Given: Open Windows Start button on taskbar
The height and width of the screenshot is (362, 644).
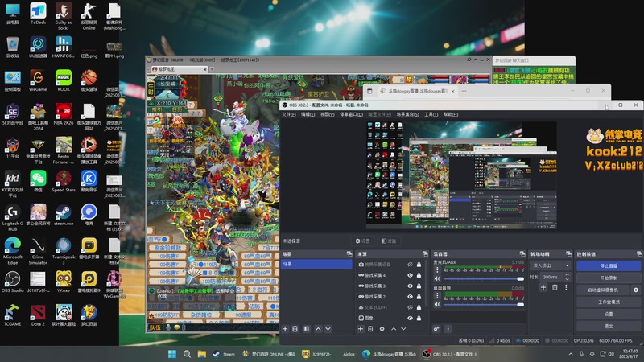Looking at the screenshot, I should [172, 354].
